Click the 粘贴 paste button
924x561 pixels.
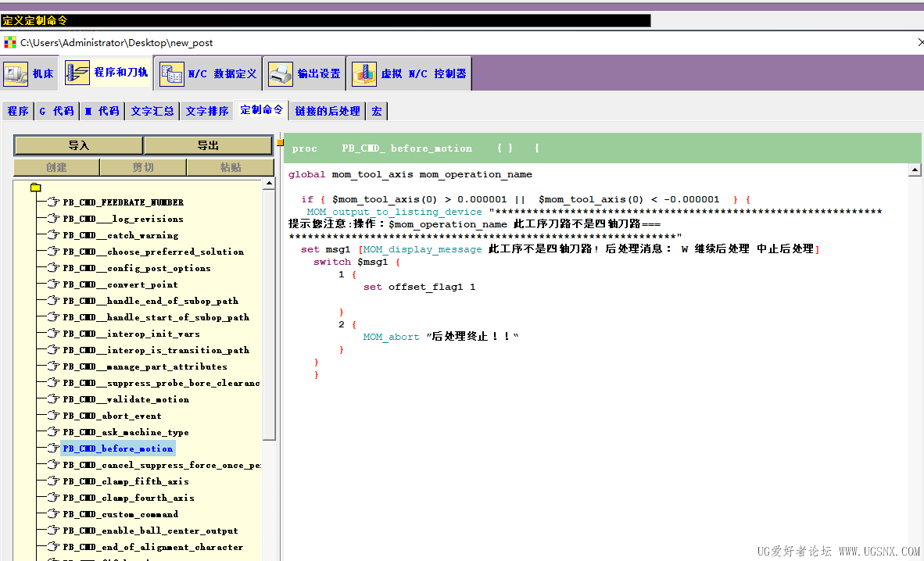[x=231, y=167]
